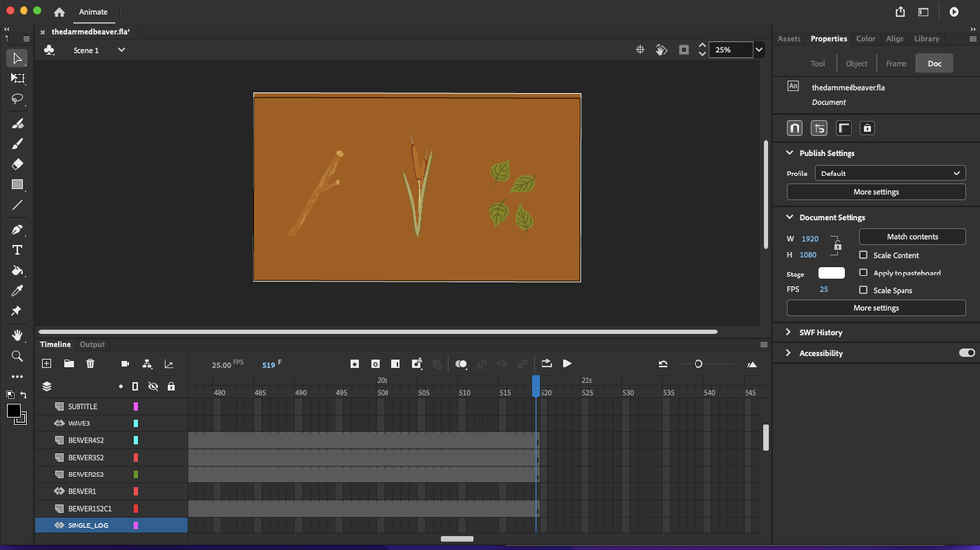Add a new timeline layer
This screenshot has width=980, height=550.
pyautogui.click(x=46, y=364)
